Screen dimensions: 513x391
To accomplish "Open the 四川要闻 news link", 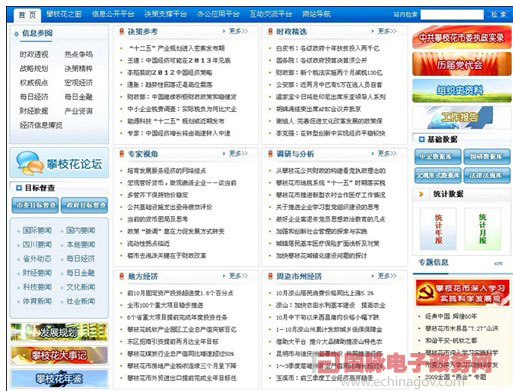I will [37, 245].
